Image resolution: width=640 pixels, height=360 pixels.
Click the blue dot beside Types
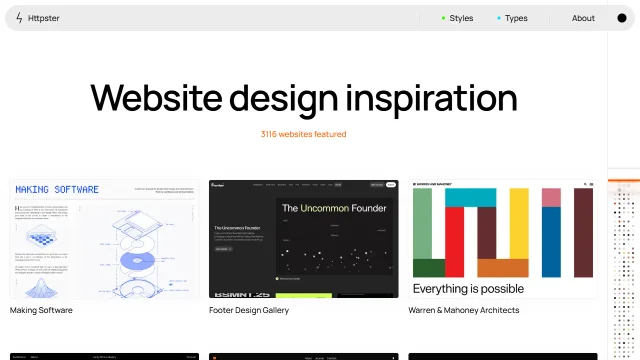[499, 18]
